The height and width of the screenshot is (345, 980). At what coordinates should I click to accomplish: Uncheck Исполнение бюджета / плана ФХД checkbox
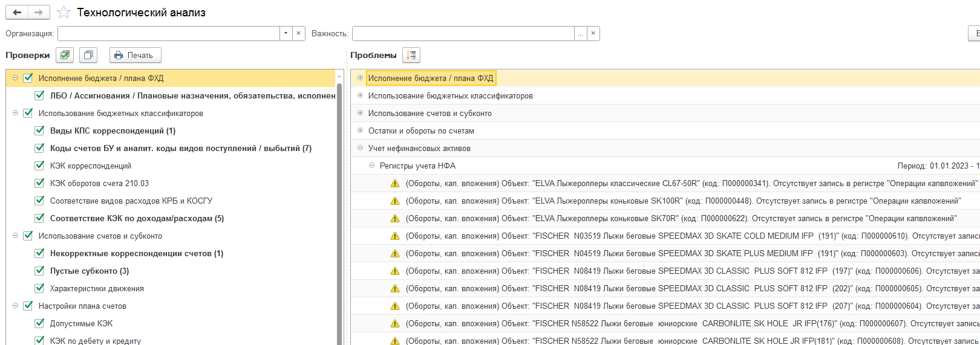pos(28,78)
